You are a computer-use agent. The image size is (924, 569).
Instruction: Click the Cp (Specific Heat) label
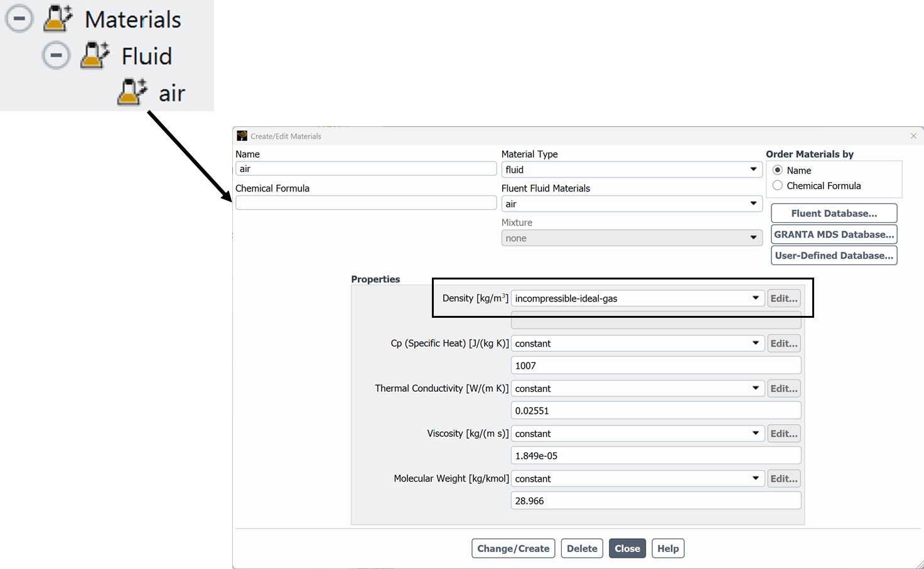pos(449,344)
